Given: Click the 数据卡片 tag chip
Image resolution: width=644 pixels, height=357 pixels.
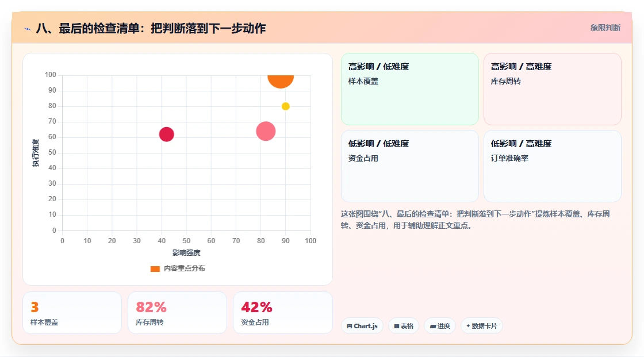Looking at the screenshot, I should [x=482, y=326].
